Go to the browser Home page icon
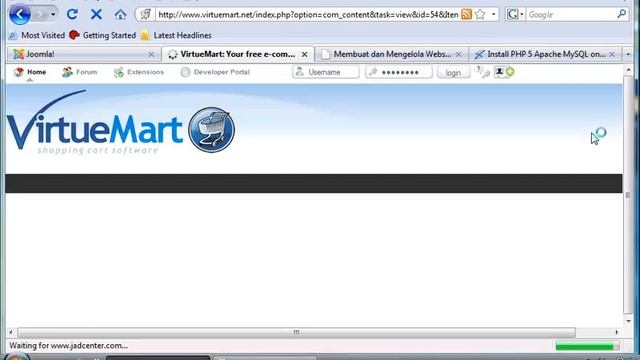This screenshot has width=640, height=360. click(x=120, y=15)
